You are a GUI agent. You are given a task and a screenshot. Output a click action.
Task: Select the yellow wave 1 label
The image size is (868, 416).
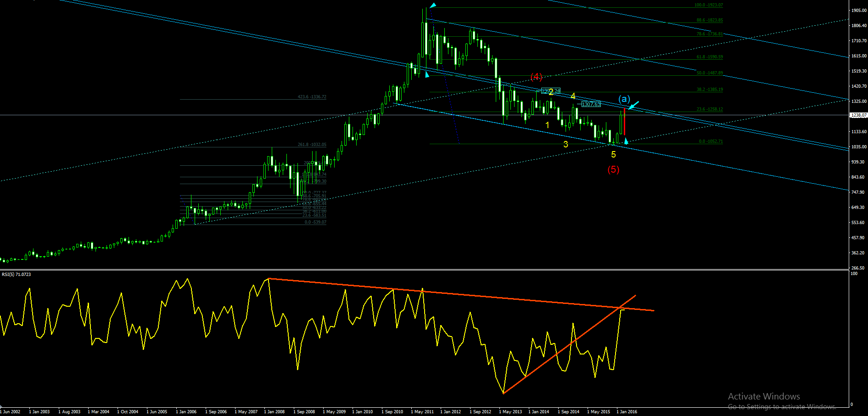547,125
